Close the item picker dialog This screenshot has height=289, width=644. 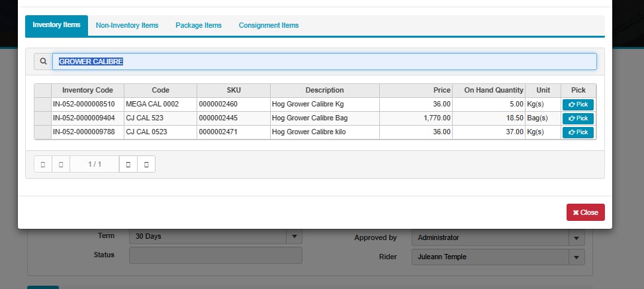[585, 212]
